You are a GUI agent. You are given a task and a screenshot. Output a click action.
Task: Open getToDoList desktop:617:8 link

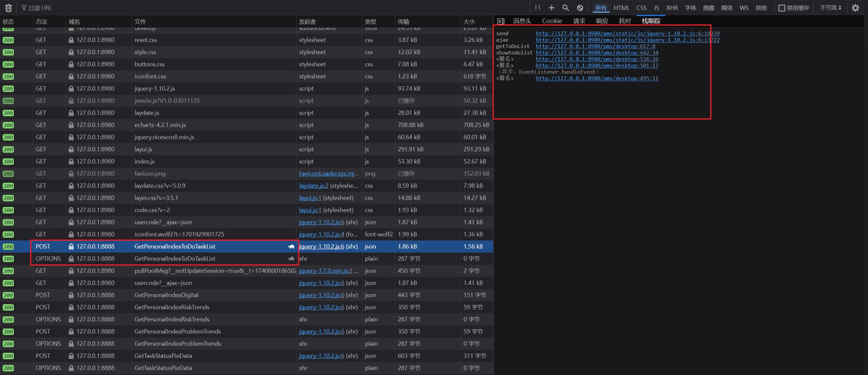(x=595, y=46)
